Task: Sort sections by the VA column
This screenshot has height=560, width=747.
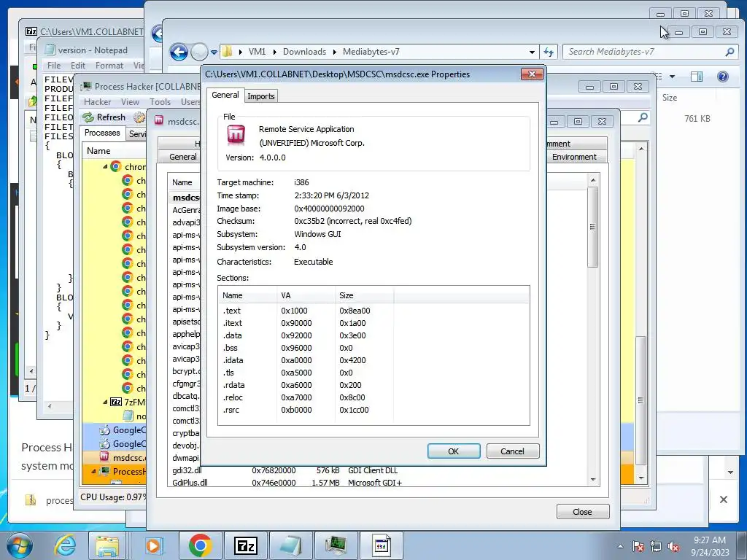Action: pos(306,295)
